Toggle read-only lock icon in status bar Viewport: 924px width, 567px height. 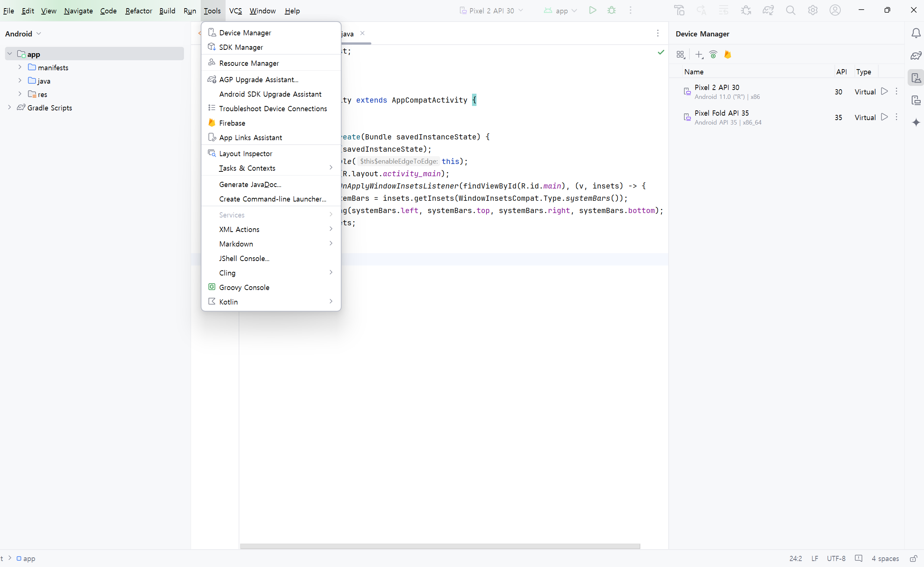(x=914, y=558)
